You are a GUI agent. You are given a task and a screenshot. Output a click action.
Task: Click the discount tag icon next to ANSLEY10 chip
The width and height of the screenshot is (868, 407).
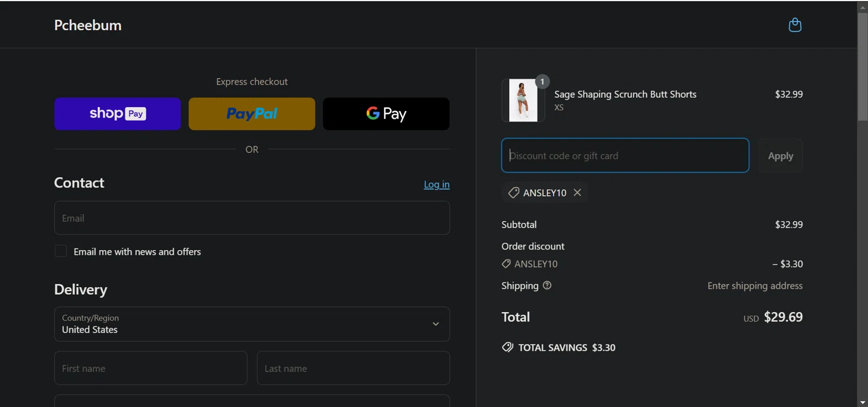pyautogui.click(x=513, y=193)
